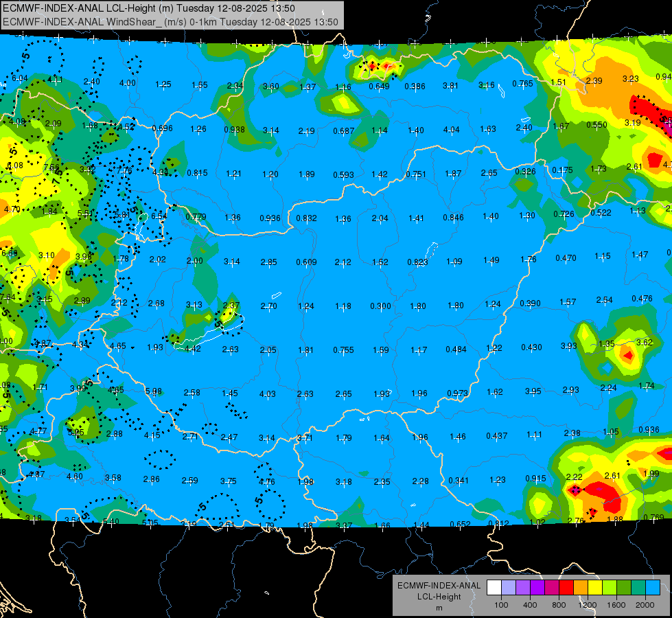
Task: Click the wind shear value 0.326
Action: click(525, 172)
